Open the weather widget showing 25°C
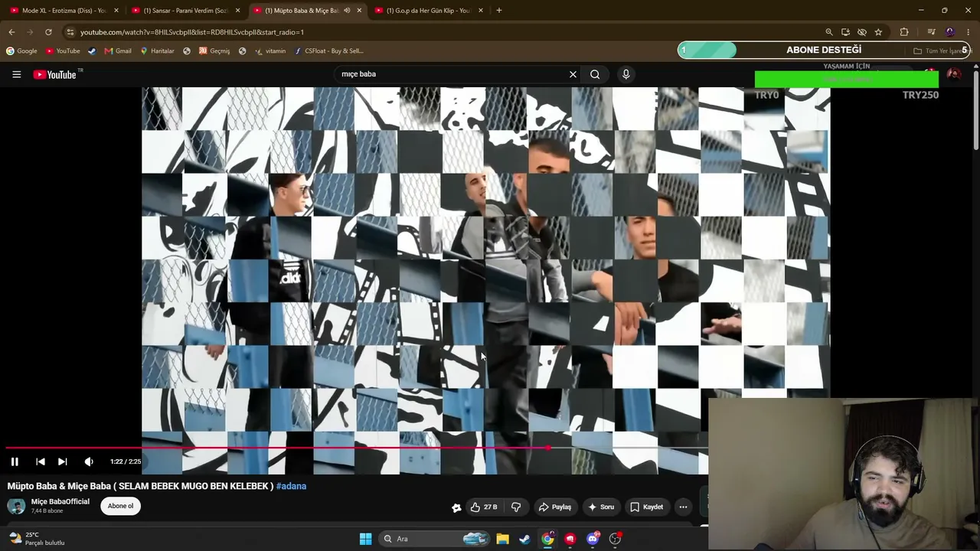This screenshot has height=551, width=980. point(37,539)
